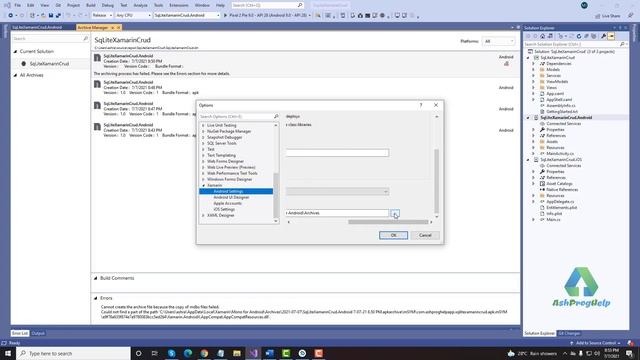This screenshot has height=360, width=640.
Task: Select SqLiteXamarinCrud under Current Solution
Action: pyautogui.click(x=49, y=64)
